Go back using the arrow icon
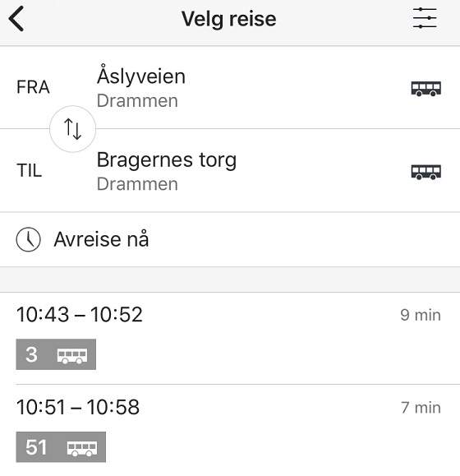460x476 pixels. coord(16,19)
